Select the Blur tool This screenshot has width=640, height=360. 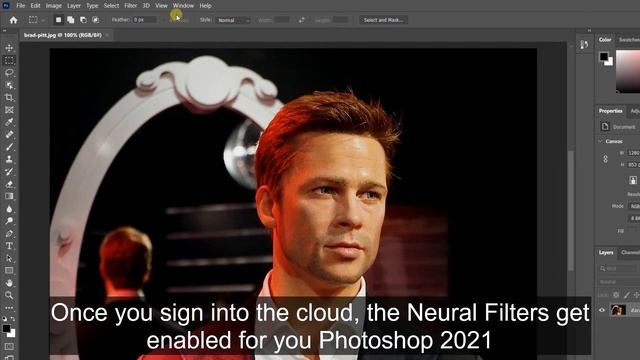tap(9, 209)
